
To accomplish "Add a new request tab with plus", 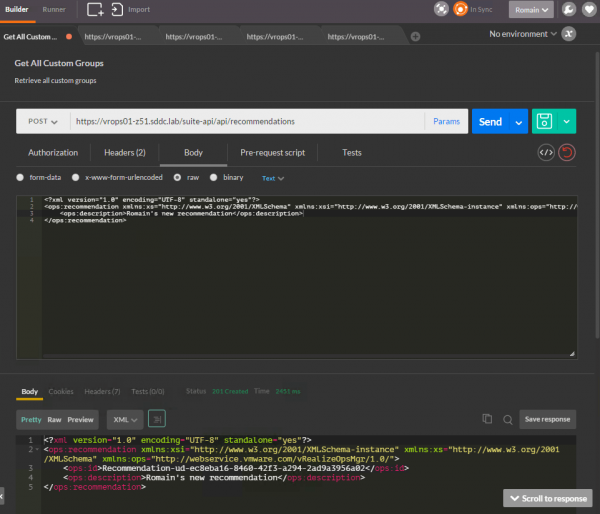I will (415, 37).
